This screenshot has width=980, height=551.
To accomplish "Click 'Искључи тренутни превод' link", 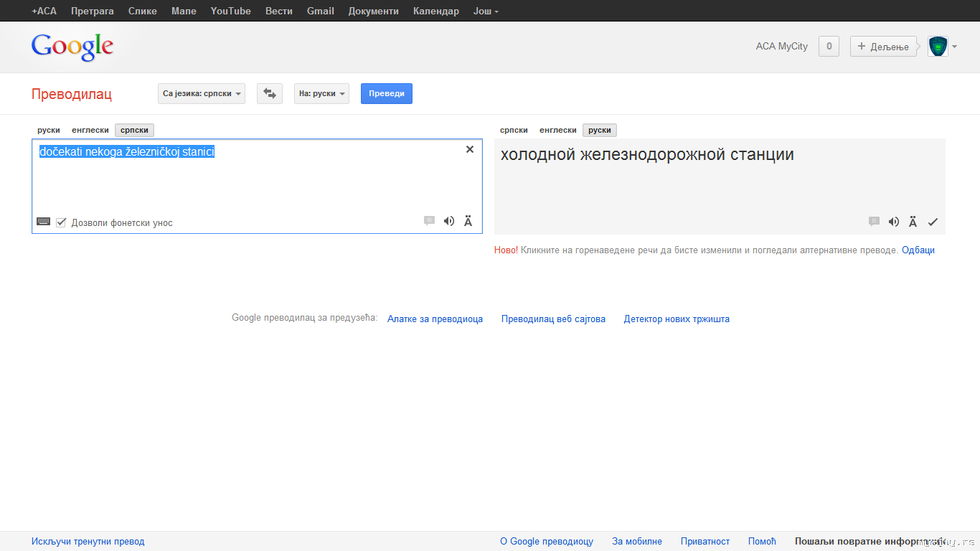I will click(x=88, y=542).
